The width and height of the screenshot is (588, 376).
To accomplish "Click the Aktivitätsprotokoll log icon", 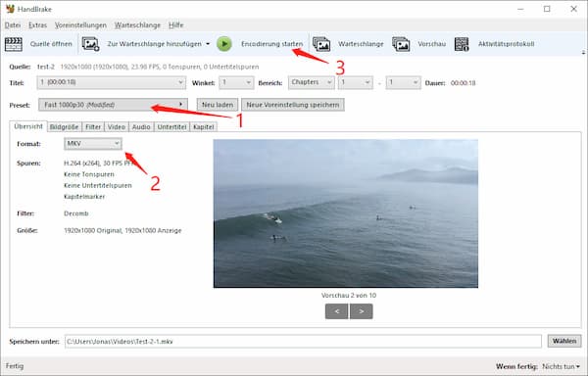I will (462, 44).
